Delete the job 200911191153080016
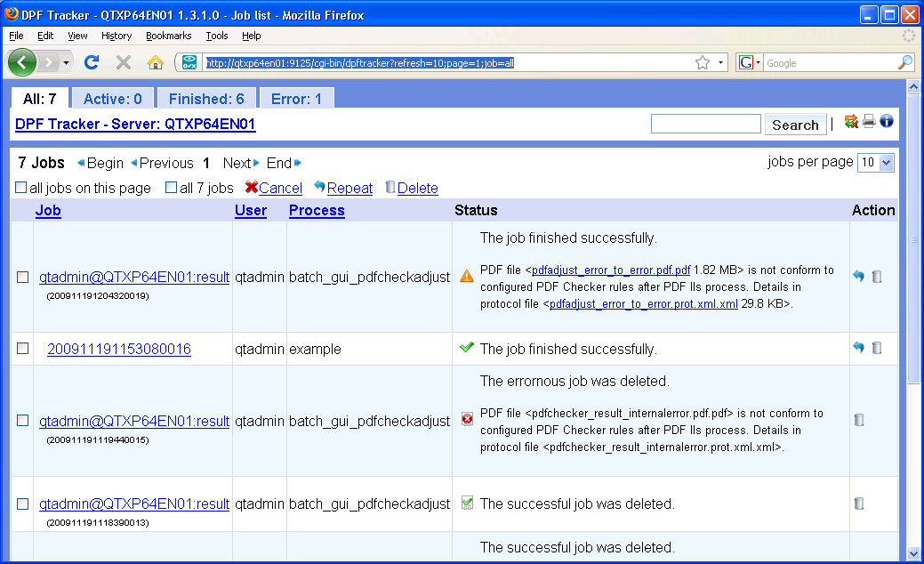 pyautogui.click(x=877, y=348)
